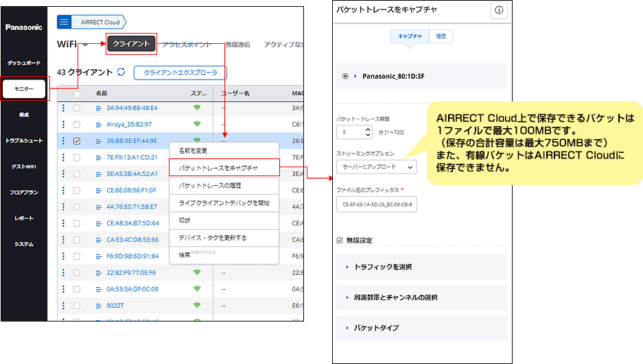Viewport: 643px width, 364px height.
Task: Toggle the select-all checkbox in table header
Action: point(77,94)
